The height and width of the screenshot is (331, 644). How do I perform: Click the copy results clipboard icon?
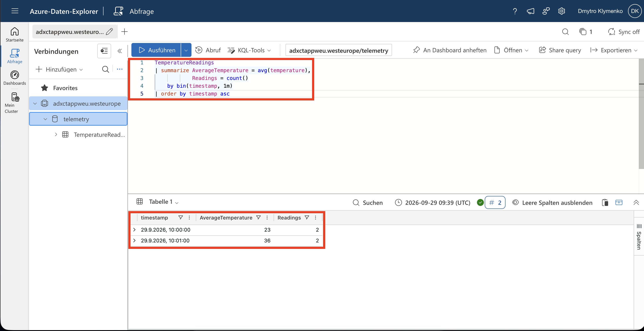605,202
